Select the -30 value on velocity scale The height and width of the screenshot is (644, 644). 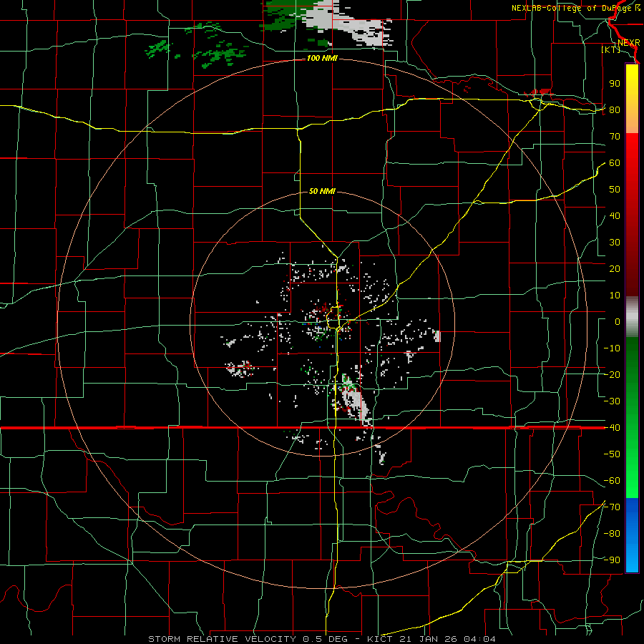point(612,401)
